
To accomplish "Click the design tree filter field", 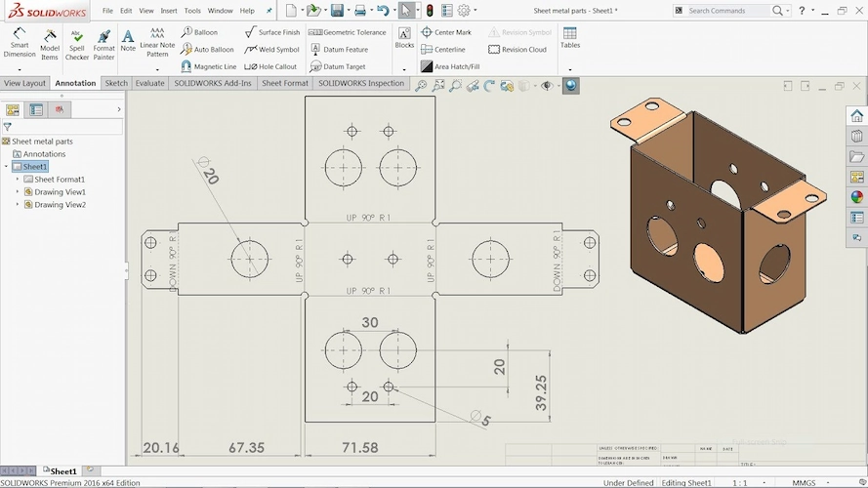I will [62, 127].
